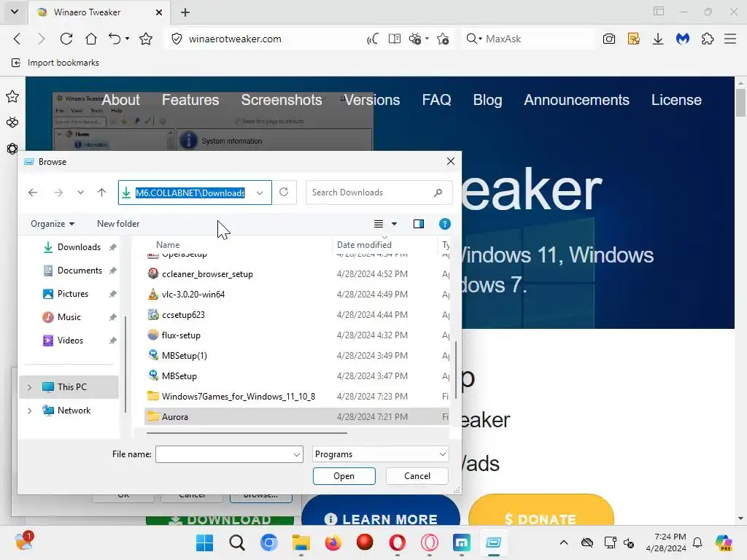
Task: Open the tab list dropdown in browser
Action: click(15, 12)
